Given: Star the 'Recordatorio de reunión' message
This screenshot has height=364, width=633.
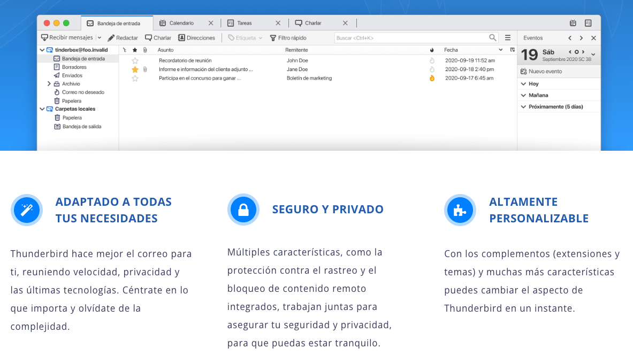Looking at the screenshot, I should [x=135, y=60].
